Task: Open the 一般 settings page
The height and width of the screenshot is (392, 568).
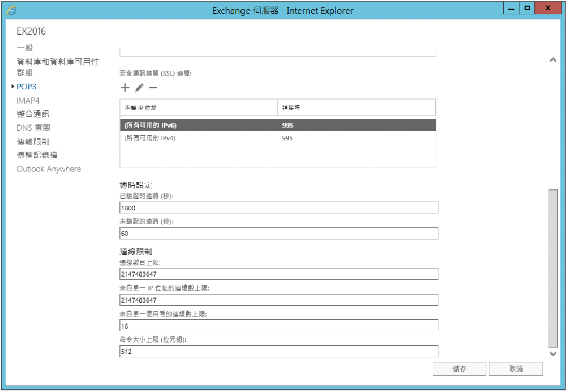Action: (25, 48)
